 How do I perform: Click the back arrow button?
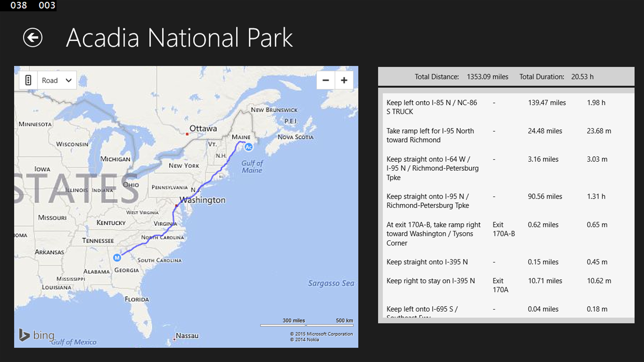(x=32, y=38)
